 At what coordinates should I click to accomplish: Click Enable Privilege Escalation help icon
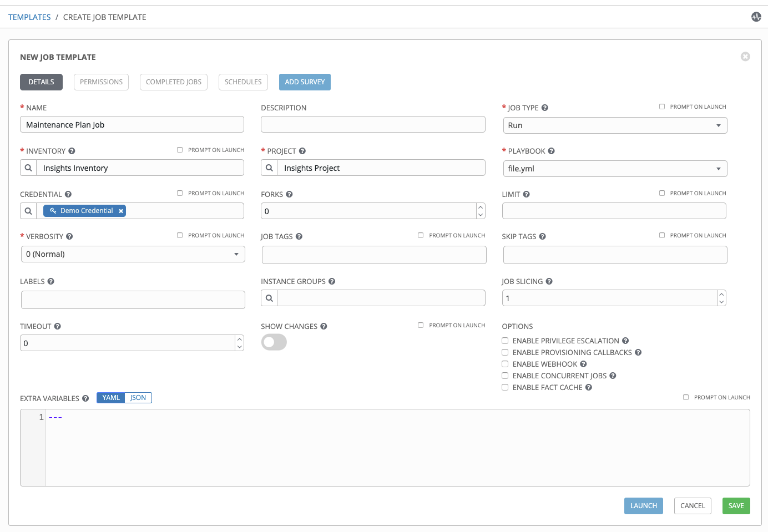coord(625,341)
